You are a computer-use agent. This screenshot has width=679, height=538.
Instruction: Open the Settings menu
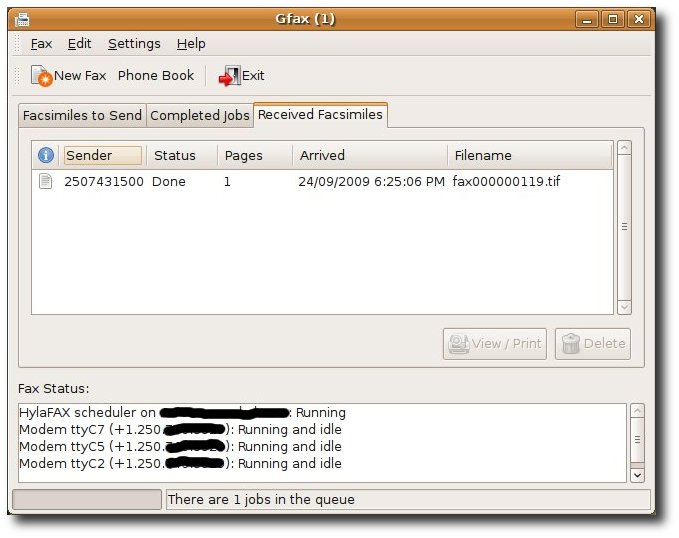(134, 44)
